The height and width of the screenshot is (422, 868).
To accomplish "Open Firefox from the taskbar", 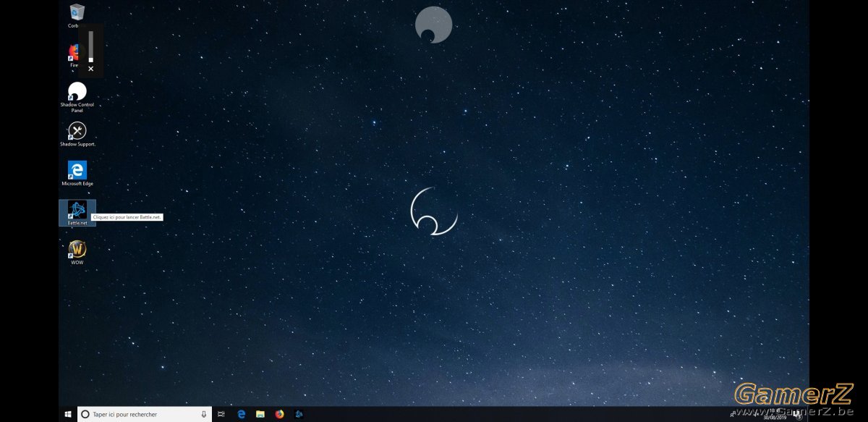I will coord(279,414).
